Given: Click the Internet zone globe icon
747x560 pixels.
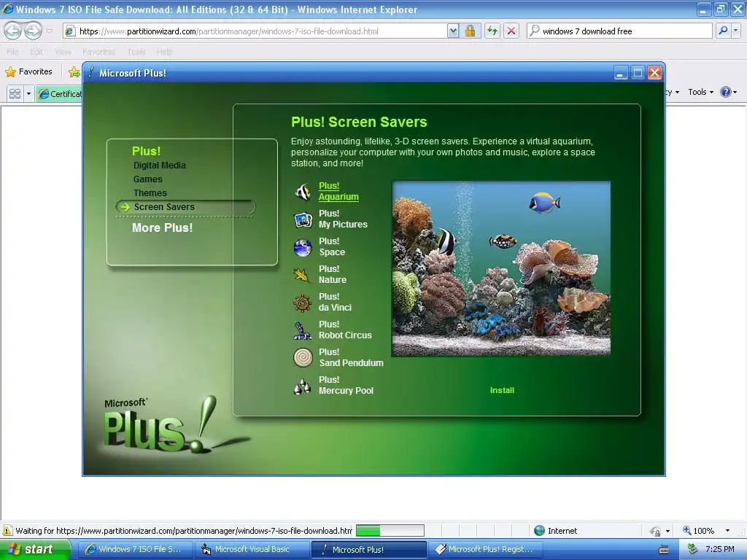Looking at the screenshot, I should click(539, 531).
